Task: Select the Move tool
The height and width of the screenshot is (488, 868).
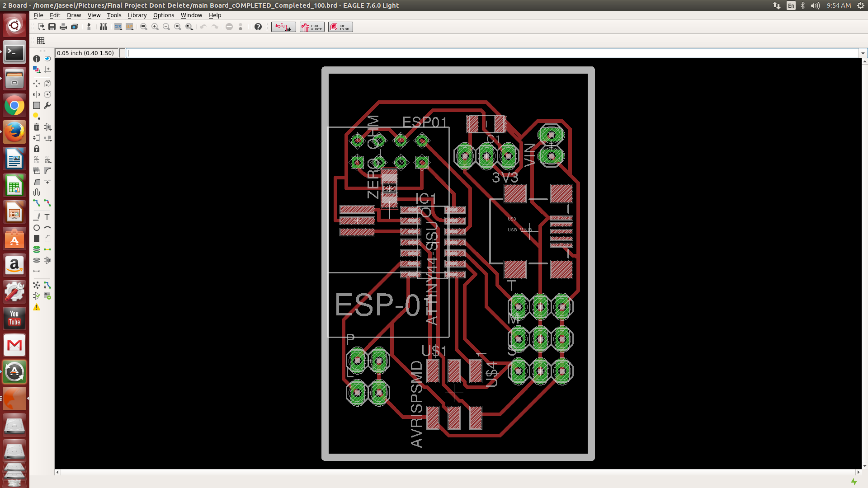Action: 37,84
